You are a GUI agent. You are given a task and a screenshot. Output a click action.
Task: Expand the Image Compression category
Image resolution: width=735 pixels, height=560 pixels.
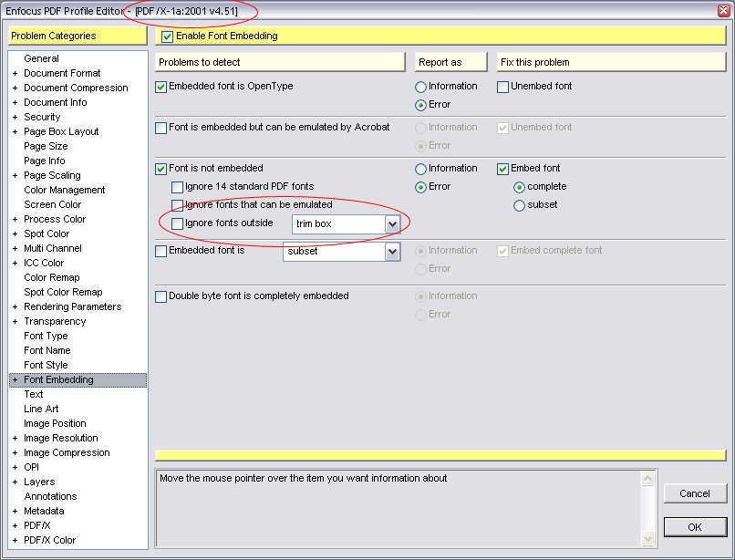pyautogui.click(x=15, y=453)
